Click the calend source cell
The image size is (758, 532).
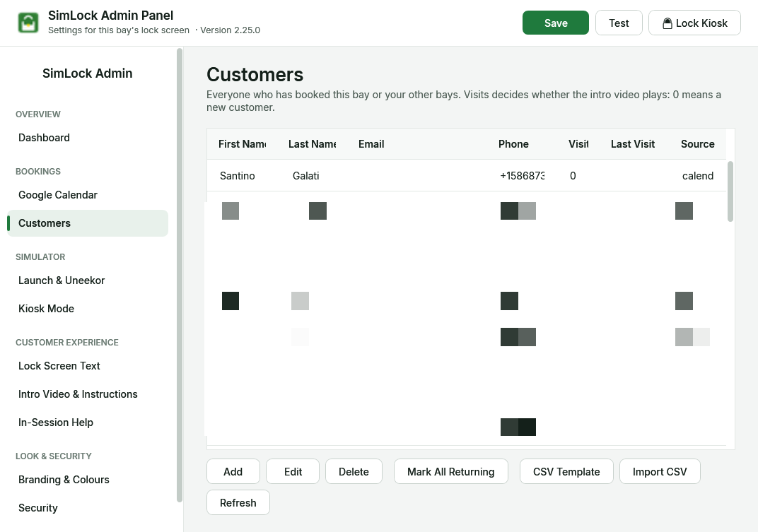point(698,176)
